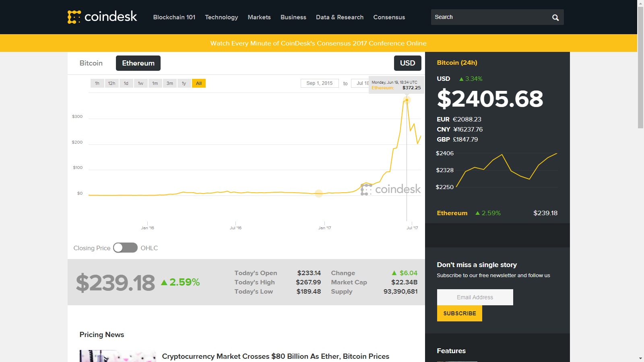Click the highlighted marker on chart baseline
The width and height of the screenshot is (644, 362).
(319, 193)
